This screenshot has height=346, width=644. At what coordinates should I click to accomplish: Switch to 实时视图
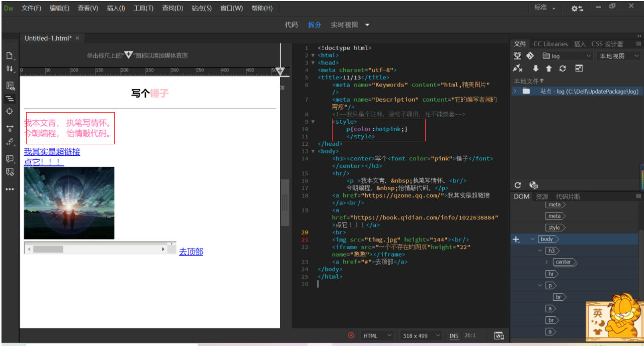tap(345, 25)
